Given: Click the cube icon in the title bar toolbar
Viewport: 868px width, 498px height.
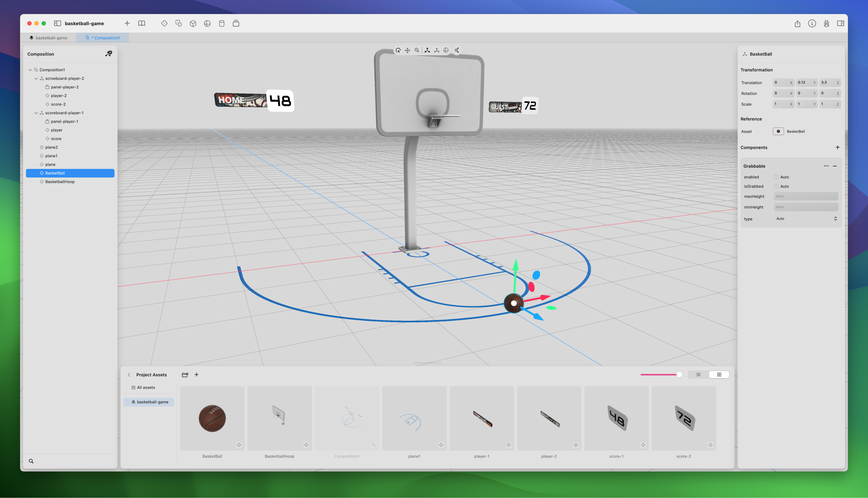Looking at the screenshot, I should pos(193,23).
